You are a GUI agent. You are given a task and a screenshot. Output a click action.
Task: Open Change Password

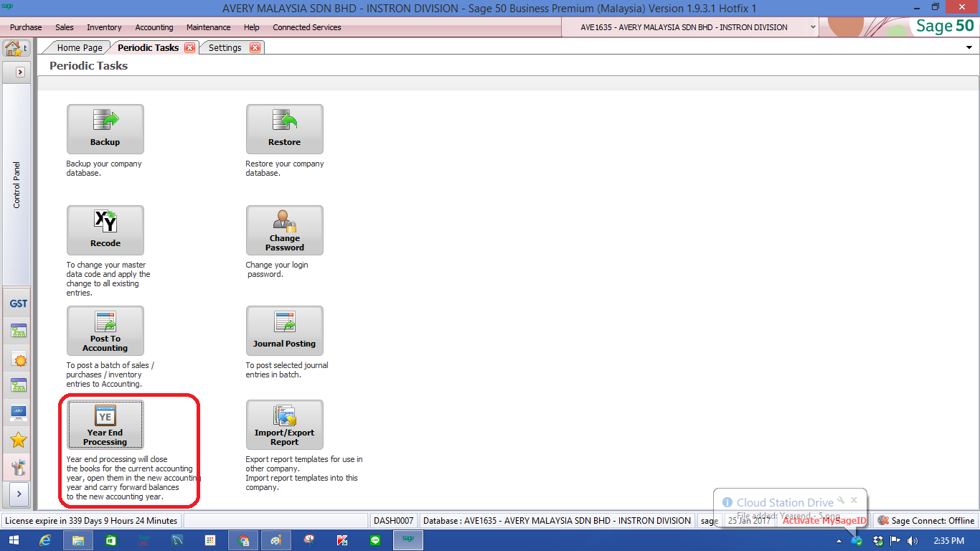coord(285,230)
